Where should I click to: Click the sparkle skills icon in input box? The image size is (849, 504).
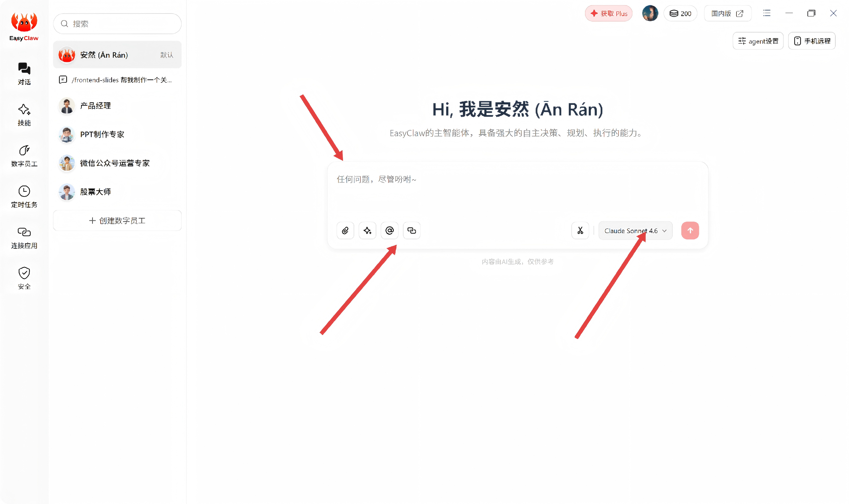[367, 231]
